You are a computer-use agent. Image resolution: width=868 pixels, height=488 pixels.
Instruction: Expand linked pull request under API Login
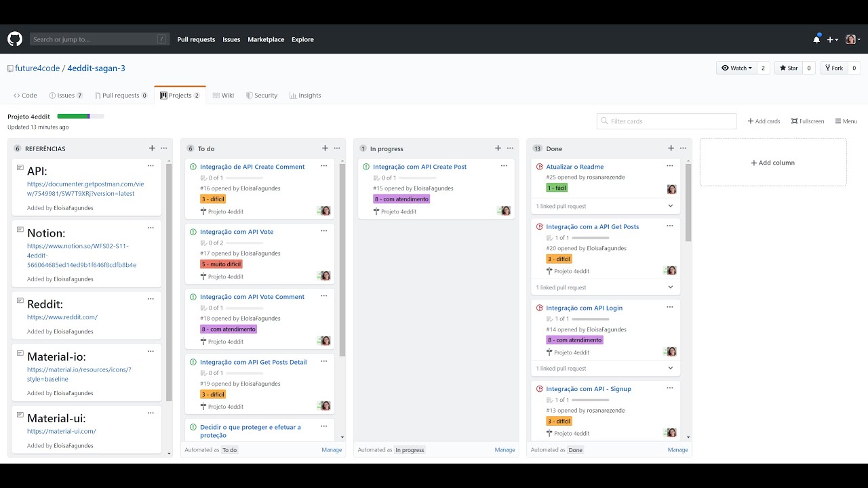[x=671, y=369]
